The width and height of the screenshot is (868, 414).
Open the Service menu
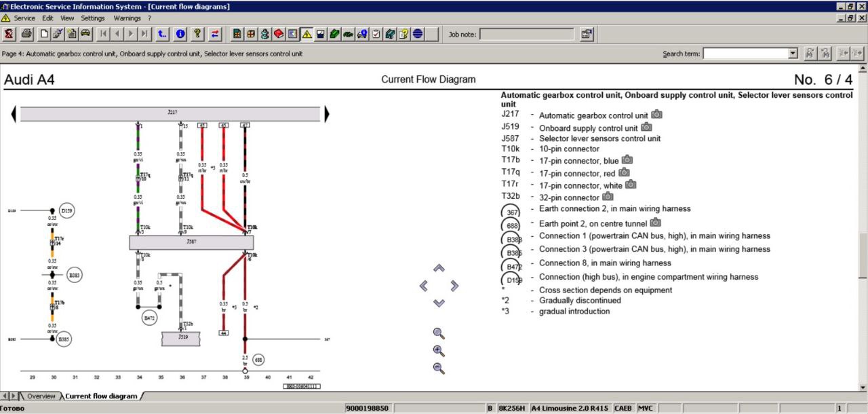pos(24,18)
